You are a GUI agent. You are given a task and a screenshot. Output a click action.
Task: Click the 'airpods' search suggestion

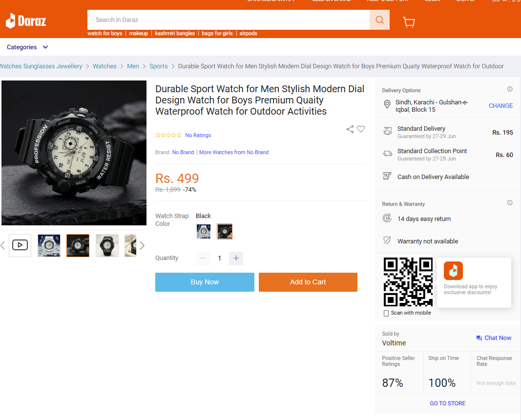click(249, 33)
